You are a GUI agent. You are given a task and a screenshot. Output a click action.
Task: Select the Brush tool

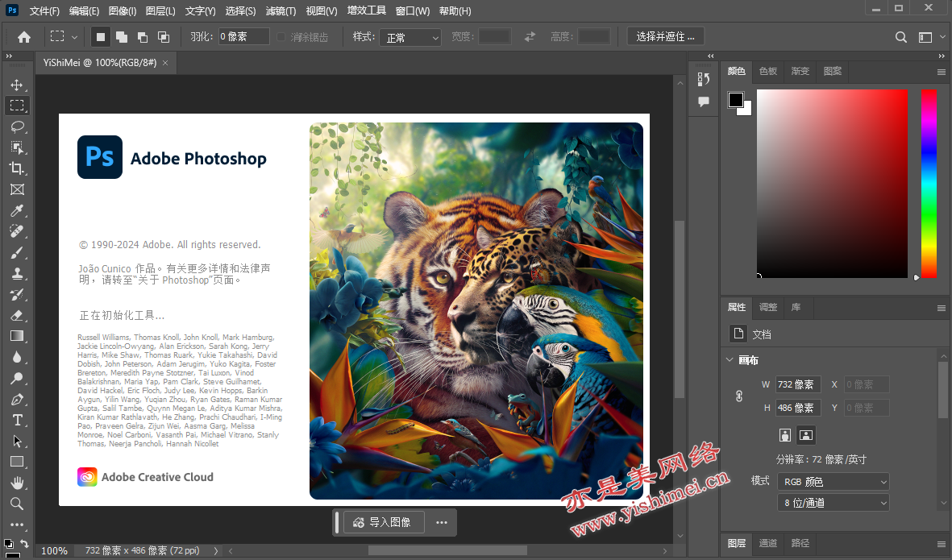tap(17, 252)
